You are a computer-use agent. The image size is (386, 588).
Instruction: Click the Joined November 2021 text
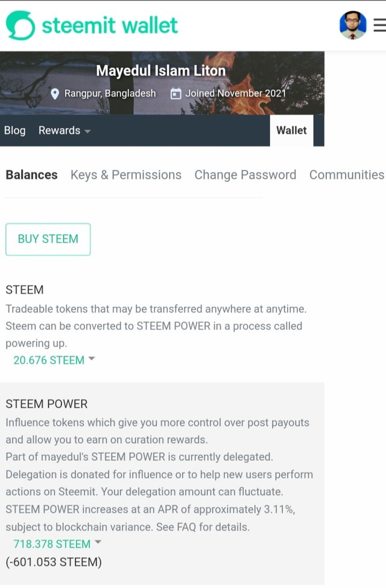(235, 93)
